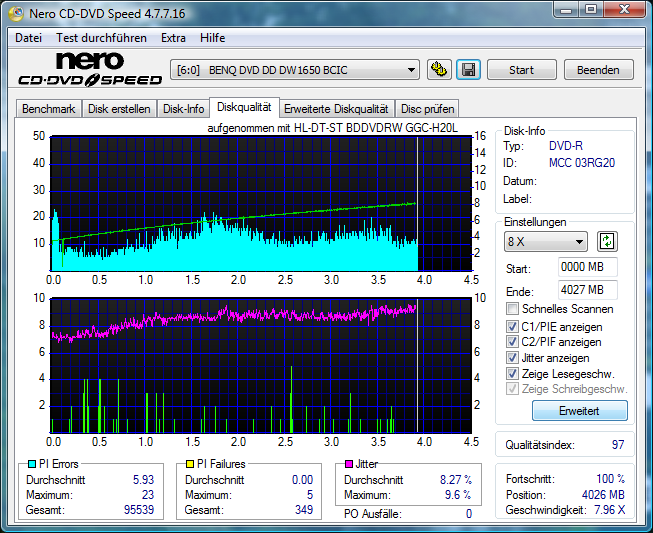
Task: Open the Extra menu
Action: tap(173, 38)
